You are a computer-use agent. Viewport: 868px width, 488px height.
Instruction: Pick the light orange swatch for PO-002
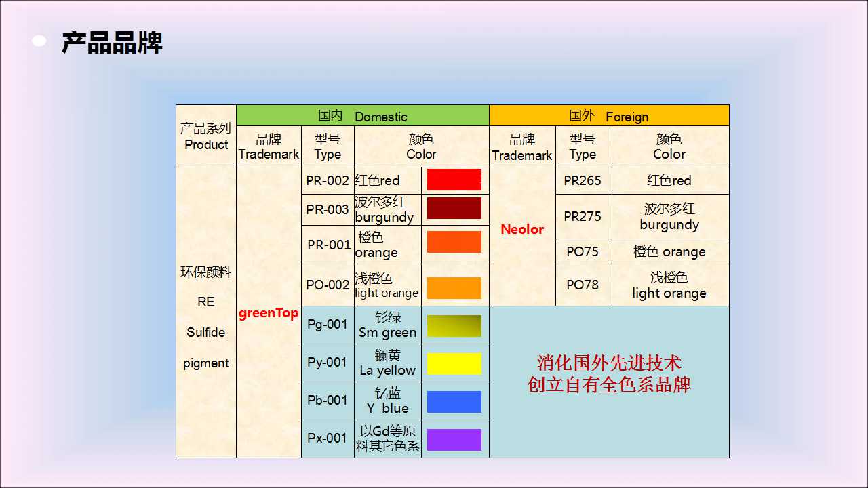[454, 287]
